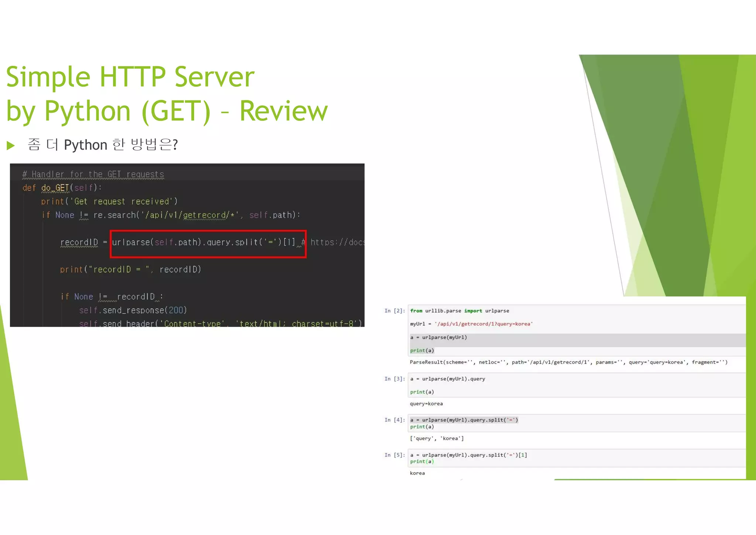Click the output list ['query', 'korea']

437,438
